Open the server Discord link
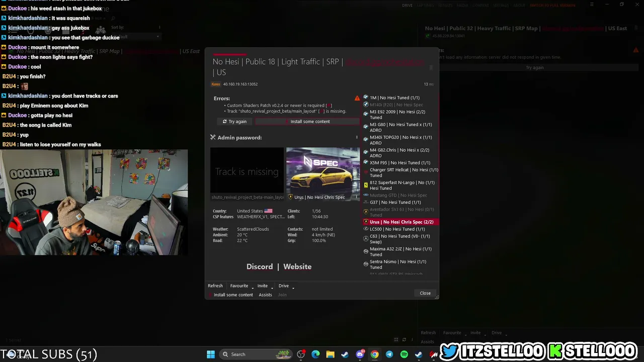This screenshot has height=362, width=644. coord(260,266)
